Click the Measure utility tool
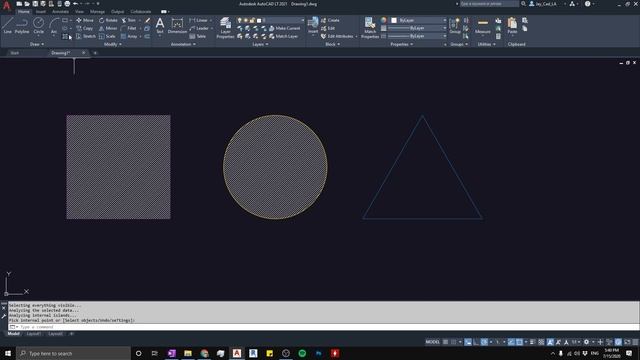 coord(483,26)
